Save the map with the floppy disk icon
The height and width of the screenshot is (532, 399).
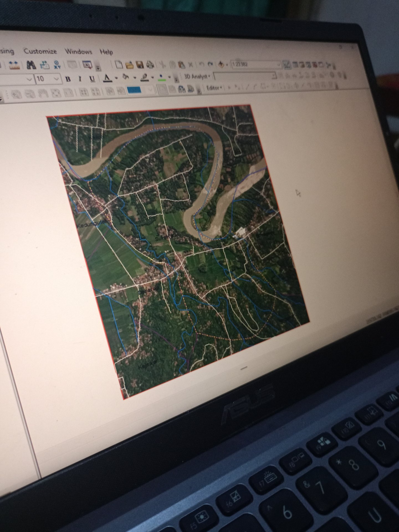coord(140,65)
